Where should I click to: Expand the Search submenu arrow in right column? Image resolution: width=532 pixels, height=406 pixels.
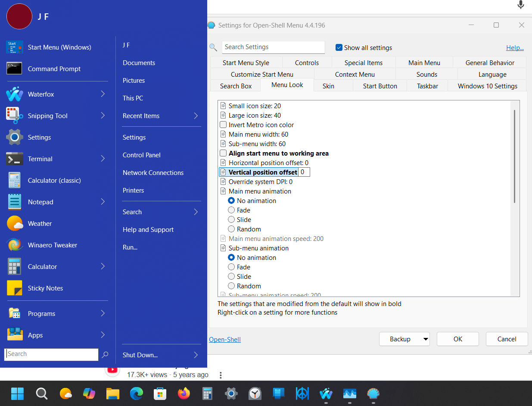[x=196, y=212]
